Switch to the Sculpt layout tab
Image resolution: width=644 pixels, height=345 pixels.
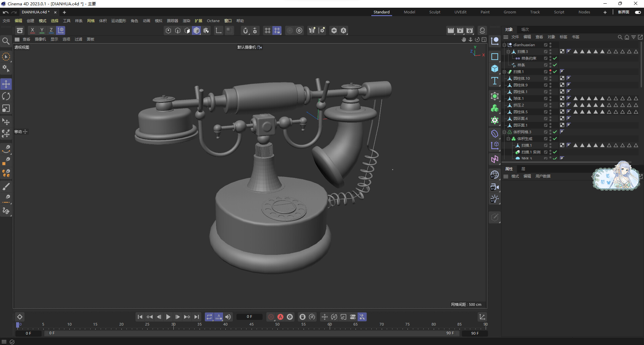(x=435, y=12)
